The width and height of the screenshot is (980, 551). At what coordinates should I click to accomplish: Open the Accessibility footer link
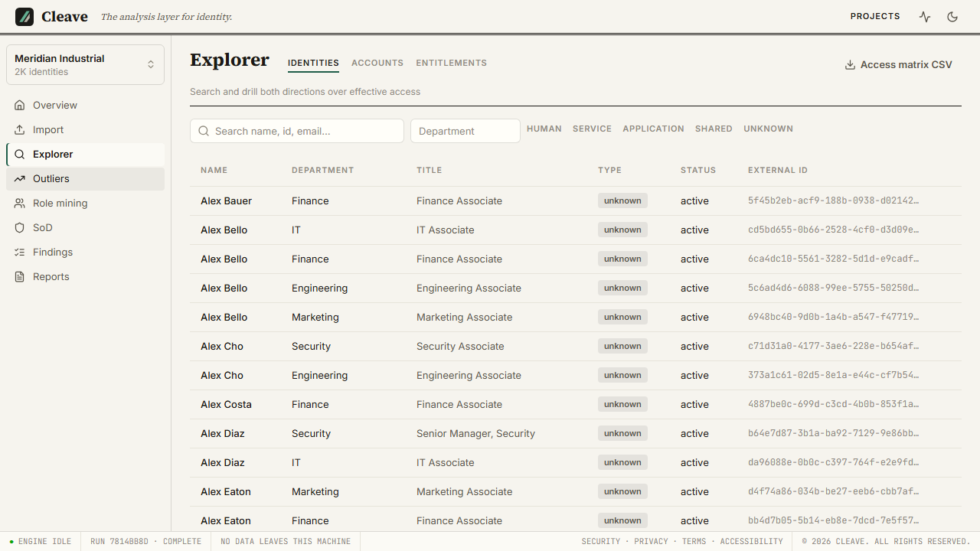[x=751, y=541]
